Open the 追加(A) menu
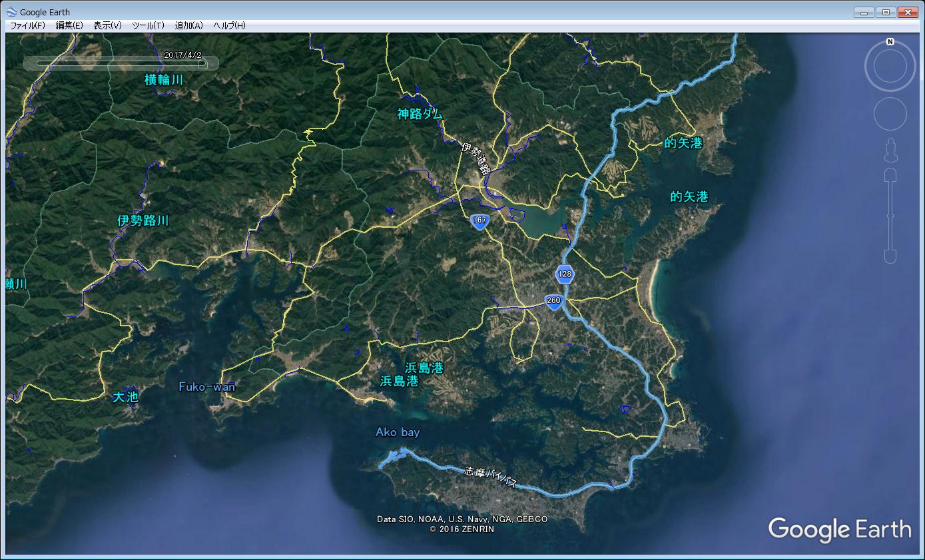Viewport: 925px width, 560px height. (x=188, y=25)
